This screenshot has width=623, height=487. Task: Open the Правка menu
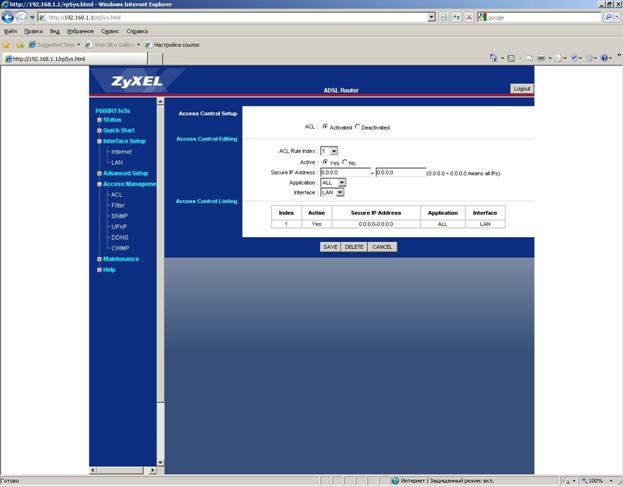coord(33,31)
